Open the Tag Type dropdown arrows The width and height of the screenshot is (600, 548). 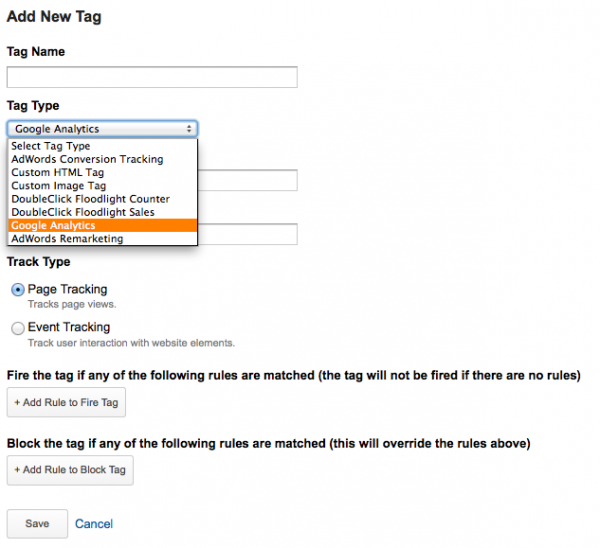click(189, 129)
